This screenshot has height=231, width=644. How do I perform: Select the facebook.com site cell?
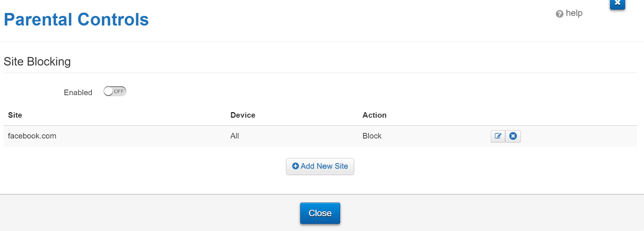(32, 136)
